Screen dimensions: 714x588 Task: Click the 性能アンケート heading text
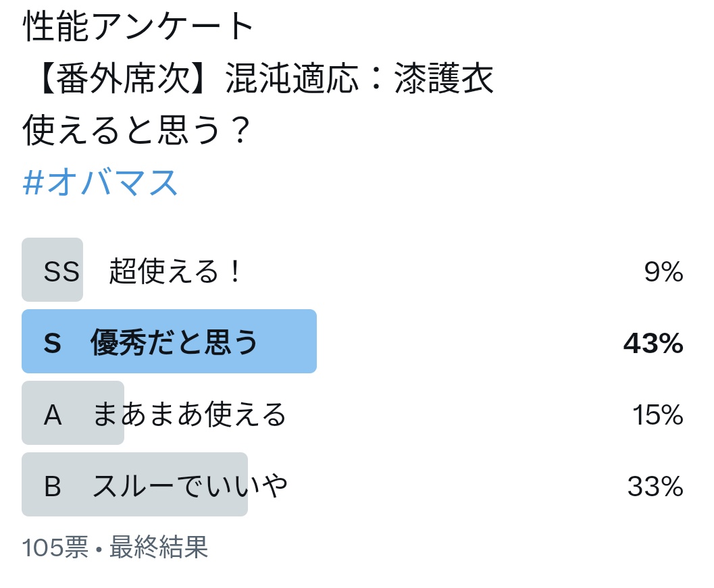(x=138, y=26)
